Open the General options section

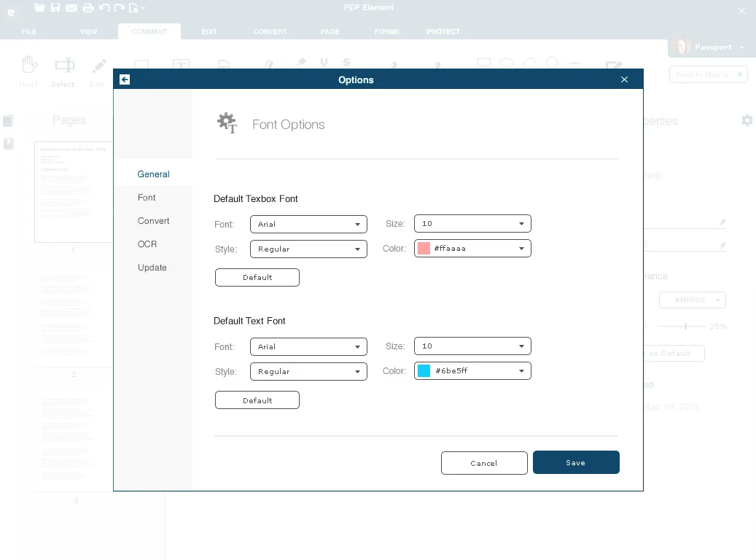(153, 174)
